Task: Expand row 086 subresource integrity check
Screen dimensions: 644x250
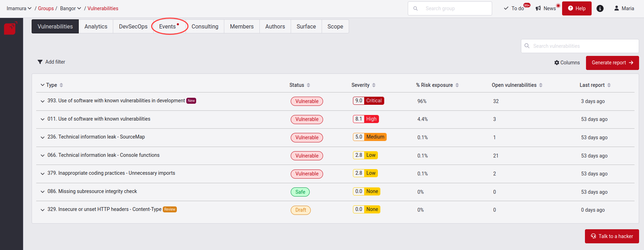Action: point(43,192)
